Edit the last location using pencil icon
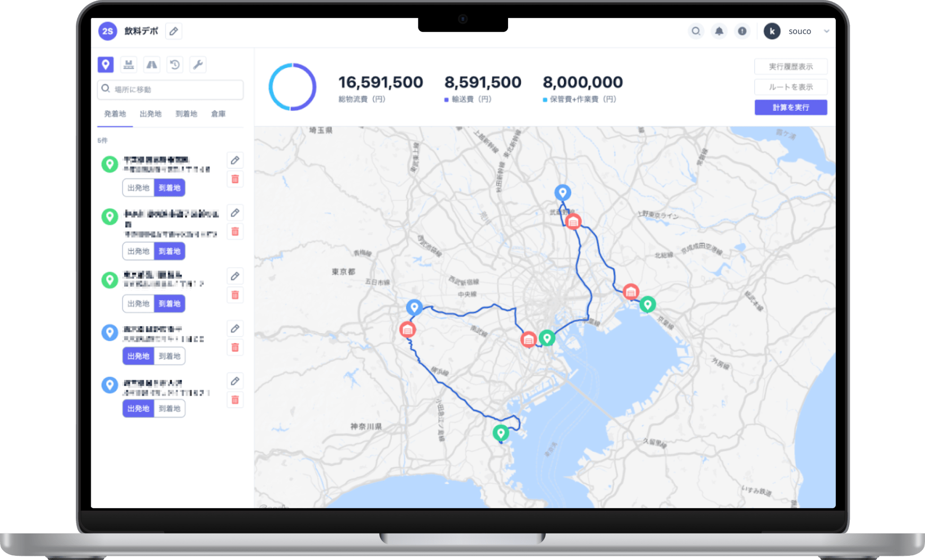The image size is (925, 560). tap(235, 381)
